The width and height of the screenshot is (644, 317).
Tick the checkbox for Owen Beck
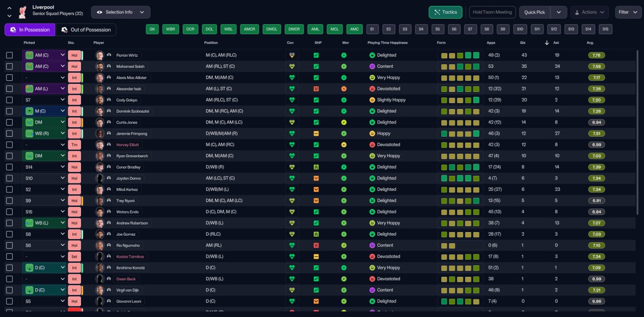coord(9,279)
